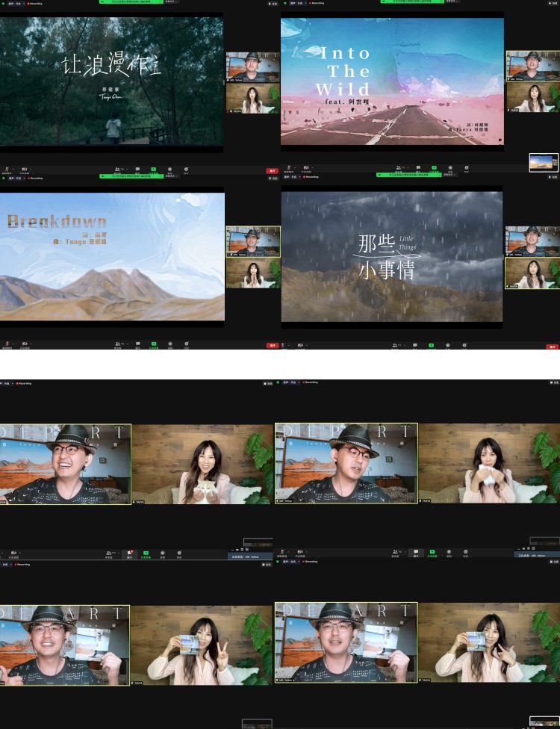Screen dimensions: 560x729
Task: Click red leave button below Breakdown slide
Action: (273, 345)
